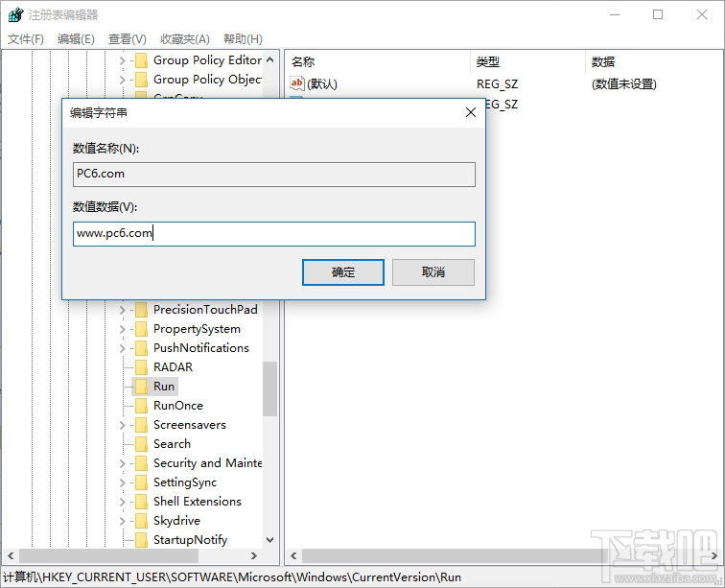Select the RADAR key label
Viewport: 725px width, 588px height.
pyautogui.click(x=173, y=367)
